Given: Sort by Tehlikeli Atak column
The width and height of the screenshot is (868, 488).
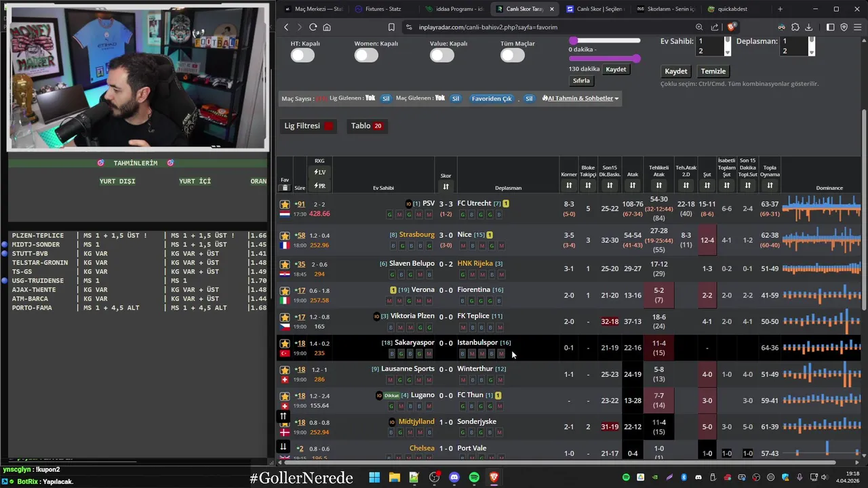Looking at the screenshot, I should [x=658, y=185].
